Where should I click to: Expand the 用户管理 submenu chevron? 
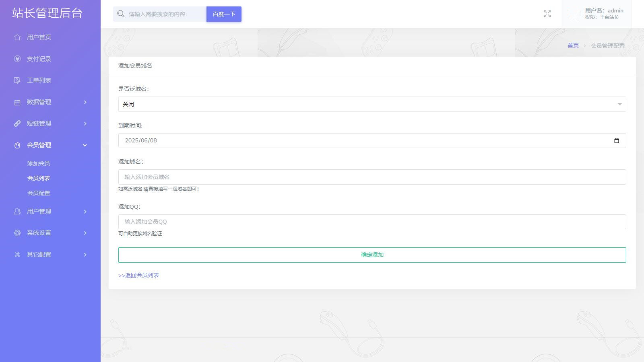tap(85, 212)
